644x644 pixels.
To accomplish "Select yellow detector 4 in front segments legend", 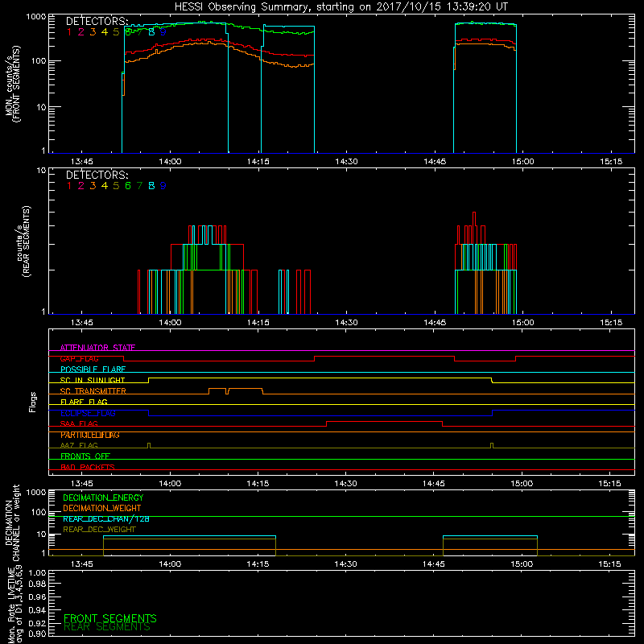I will 105,32.
